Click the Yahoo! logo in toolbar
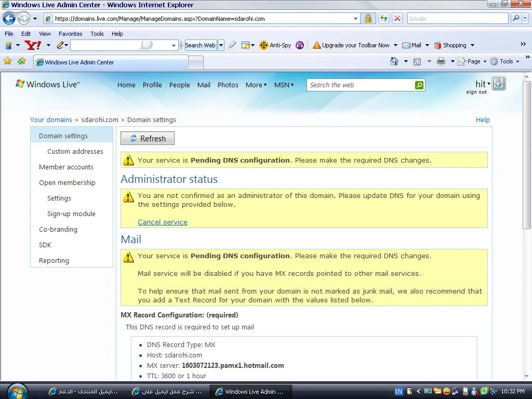Screen dimensions: 532x399 [x=33, y=45]
